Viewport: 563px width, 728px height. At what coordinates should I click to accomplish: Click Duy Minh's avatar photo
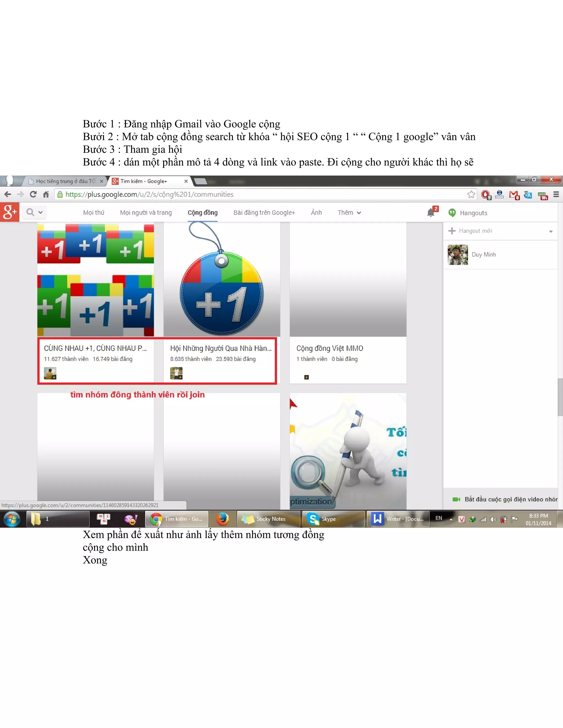click(458, 255)
